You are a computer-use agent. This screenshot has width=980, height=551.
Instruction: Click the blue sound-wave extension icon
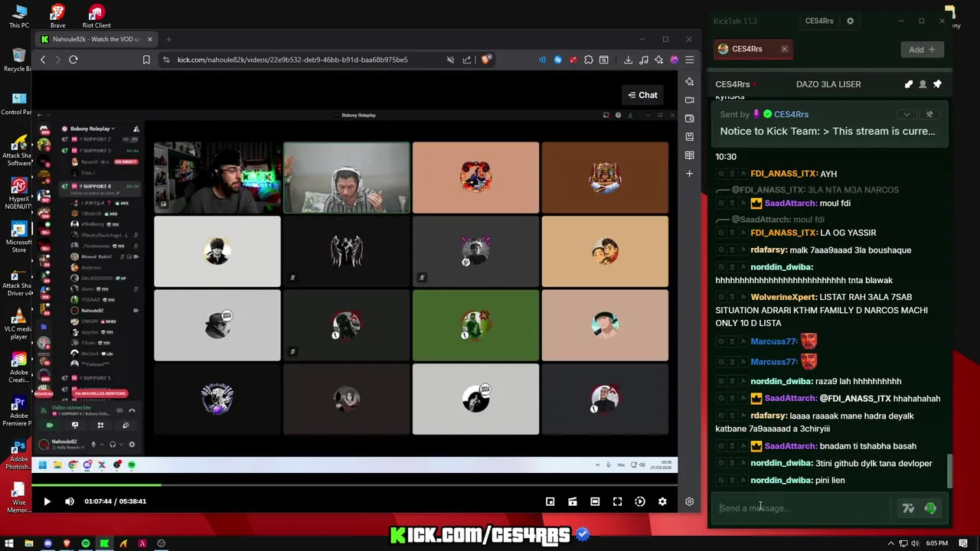pyautogui.click(x=542, y=60)
